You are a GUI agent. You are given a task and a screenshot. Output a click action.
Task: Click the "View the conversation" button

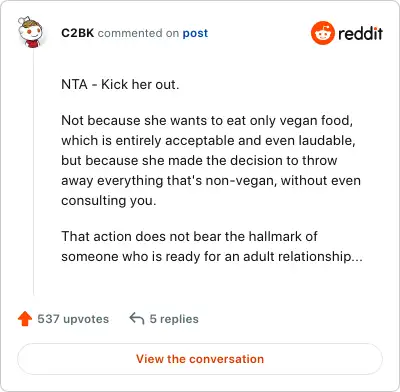click(x=200, y=359)
